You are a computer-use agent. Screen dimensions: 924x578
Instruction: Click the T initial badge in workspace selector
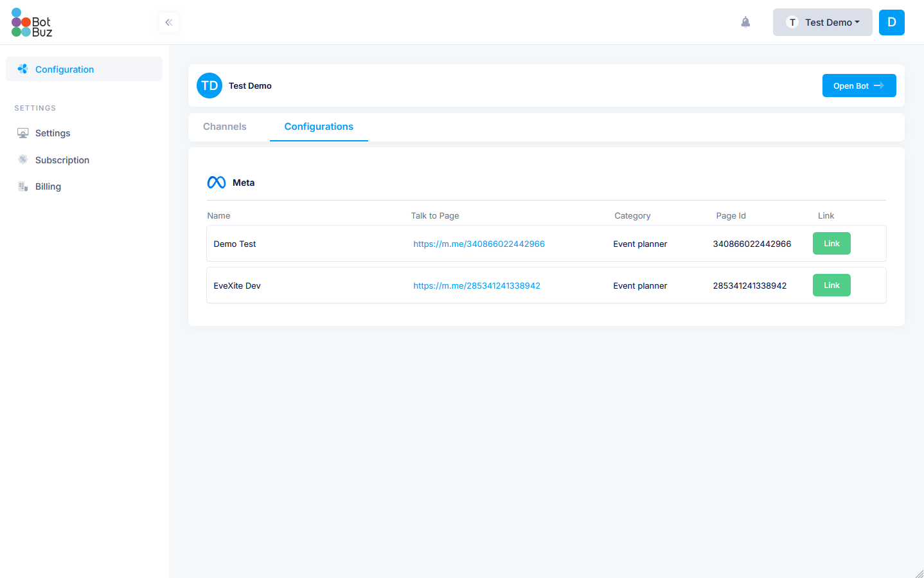[792, 23]
